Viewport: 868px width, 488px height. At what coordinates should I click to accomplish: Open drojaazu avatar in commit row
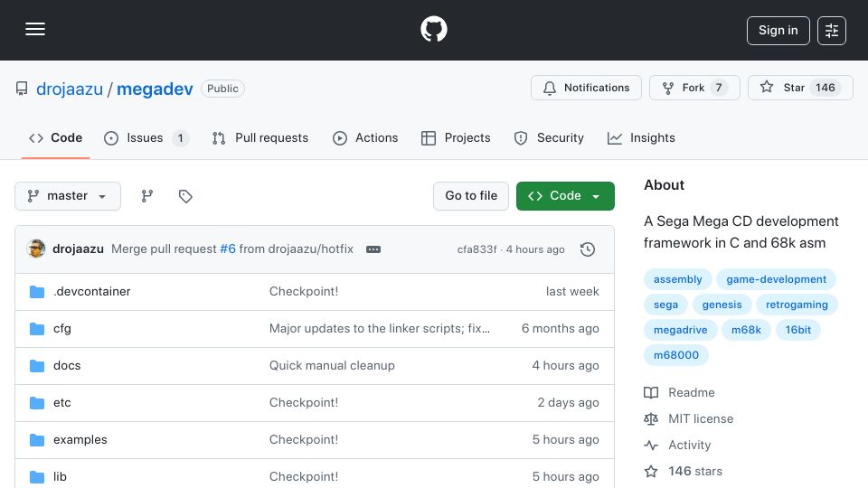[x=36, y=249]
